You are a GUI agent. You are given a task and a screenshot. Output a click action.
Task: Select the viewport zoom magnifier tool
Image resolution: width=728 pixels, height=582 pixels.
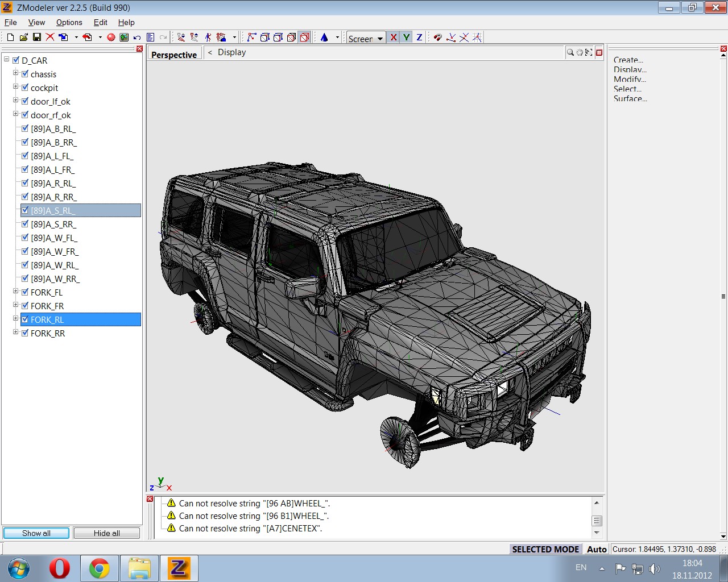(570, 52)
